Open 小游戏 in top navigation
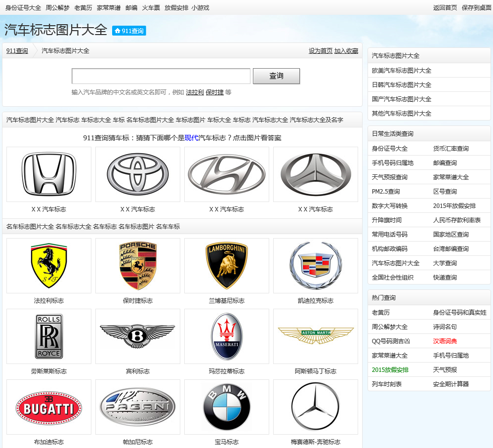The height and width of the screenshot is (448, 493). tap(200, 8)
